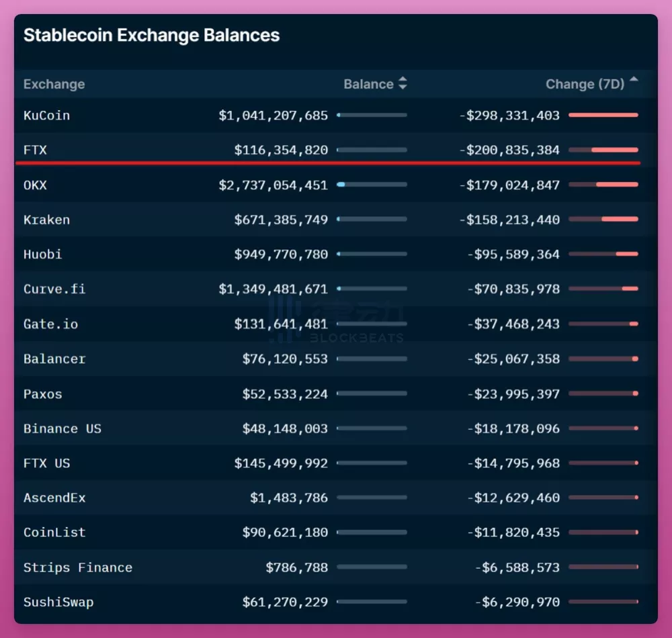672x638 pixels.
Task: Click the Change (7D) sort arrow icon
Action: (x=634, y=79)
